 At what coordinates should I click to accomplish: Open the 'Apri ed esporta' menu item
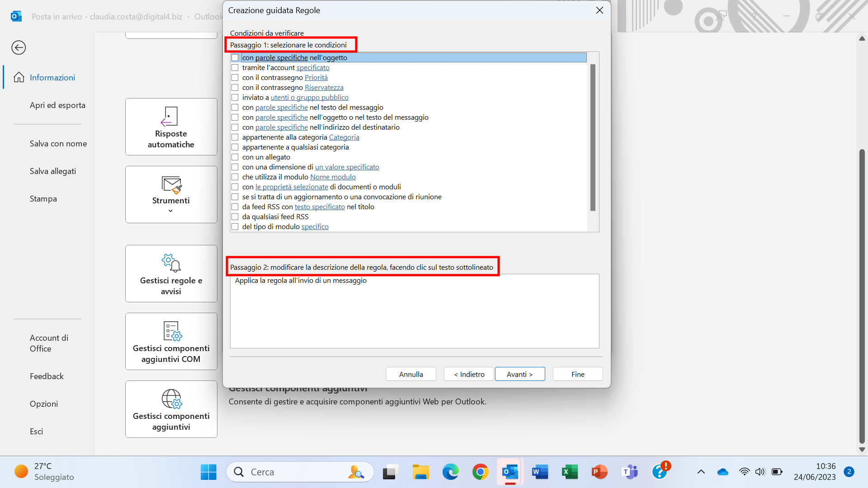57,105
